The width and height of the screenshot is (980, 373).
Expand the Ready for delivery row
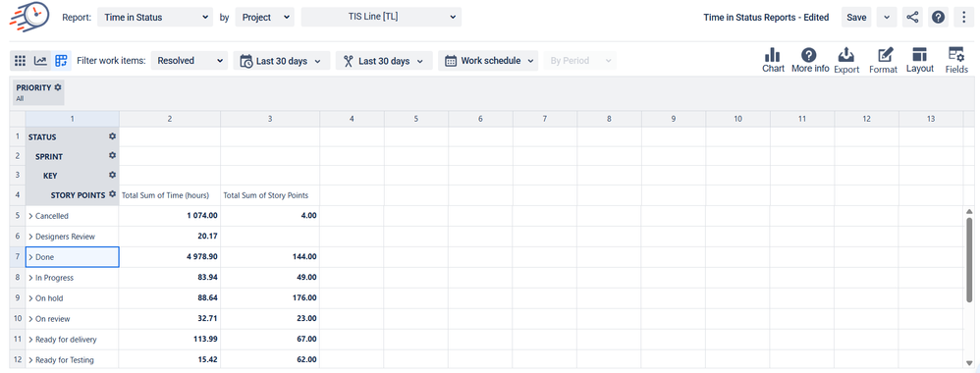point(30,340)
